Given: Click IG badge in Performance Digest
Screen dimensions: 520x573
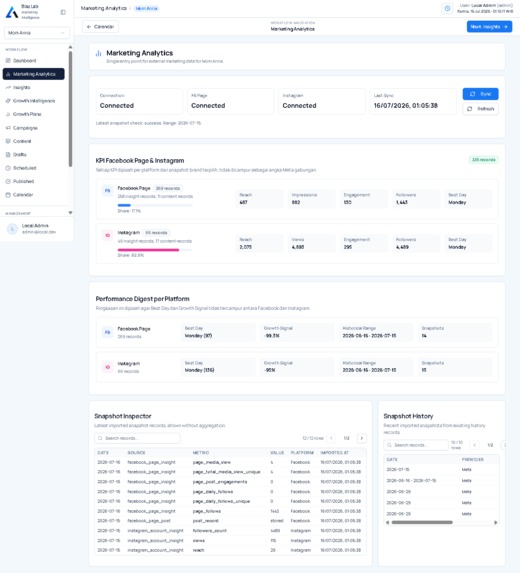Looking at the screenshot, I should click(x=107, y=367).
